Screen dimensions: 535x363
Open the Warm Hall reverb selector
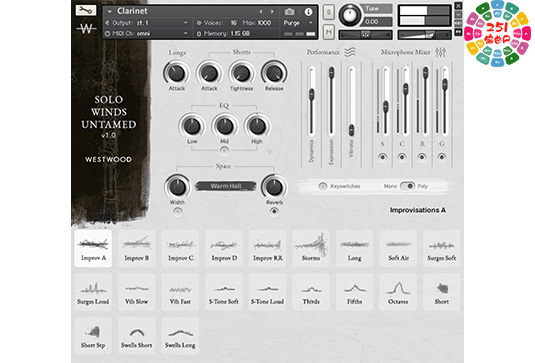point(226,186)
